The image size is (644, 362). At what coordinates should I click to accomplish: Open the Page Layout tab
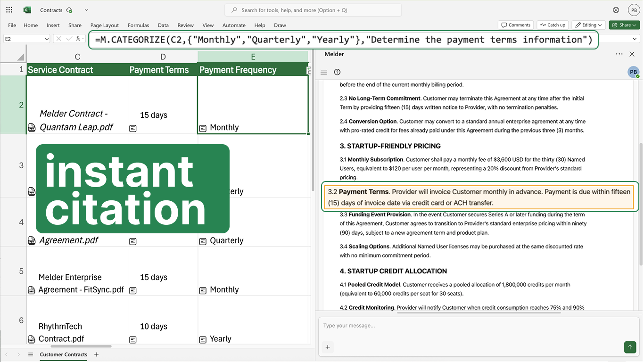point(105,25)
